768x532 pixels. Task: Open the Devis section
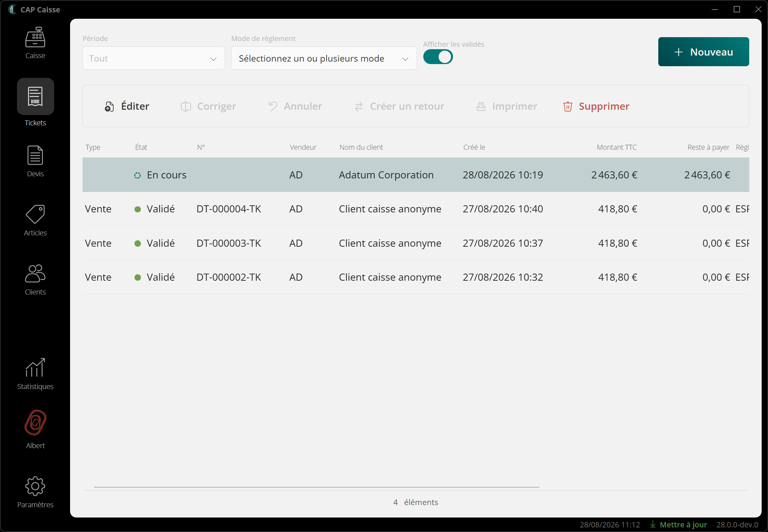point(35,161)
